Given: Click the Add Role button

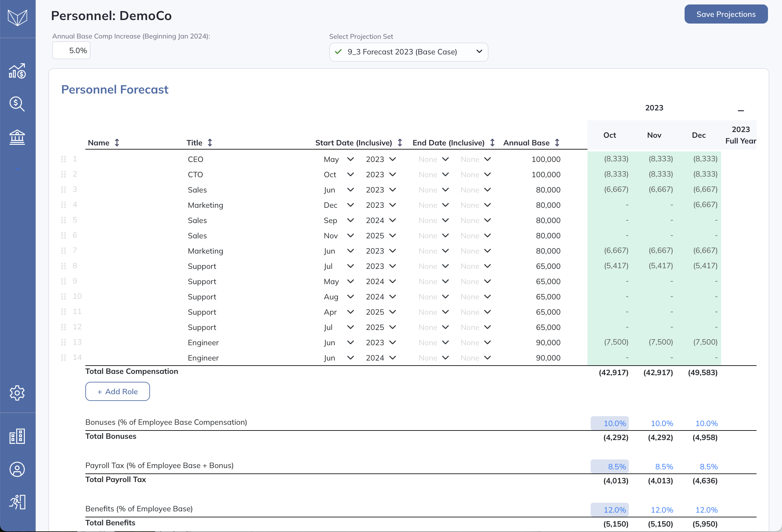Looking at the screenshot, I should tap(117, 391).
